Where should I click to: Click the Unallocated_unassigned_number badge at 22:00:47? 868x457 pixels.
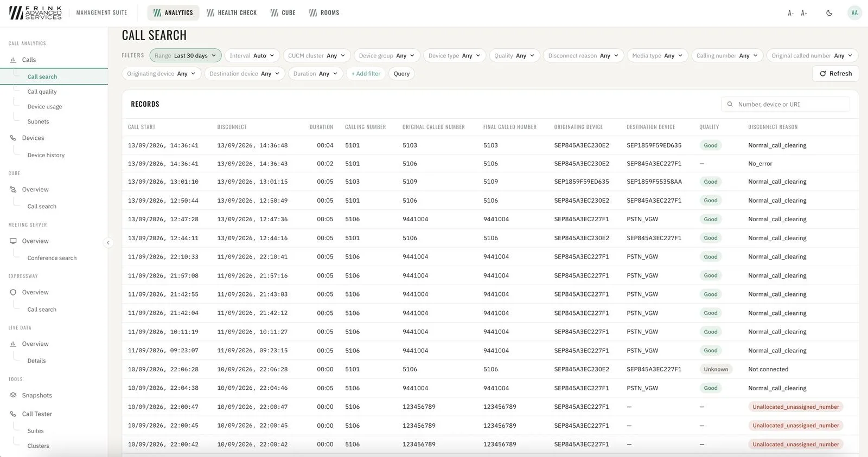[795, 407]
